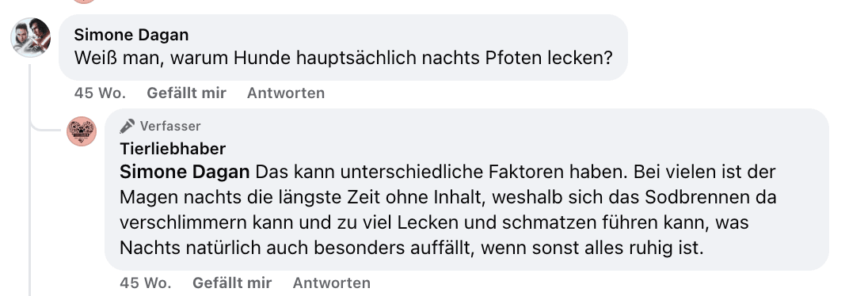Click Antworten under Tierliebhaber's reply
Viewport: 868px width, 296px height.
(332, 283)
